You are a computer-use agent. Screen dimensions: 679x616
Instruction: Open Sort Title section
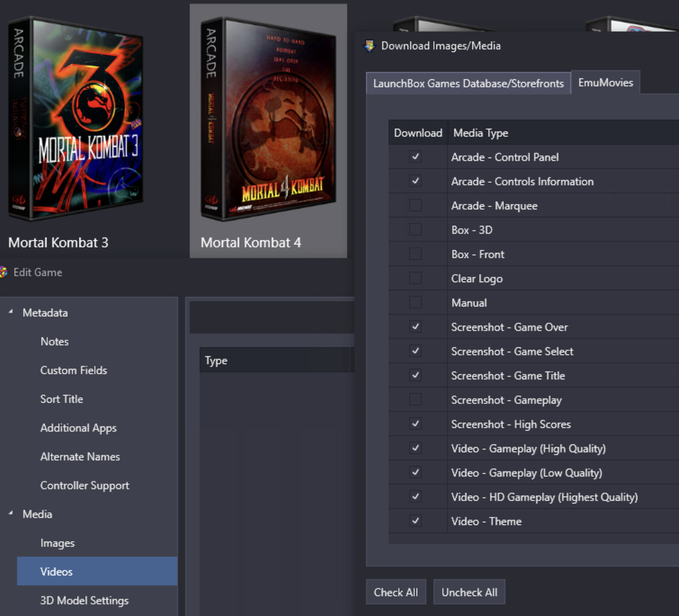[62, 399]
